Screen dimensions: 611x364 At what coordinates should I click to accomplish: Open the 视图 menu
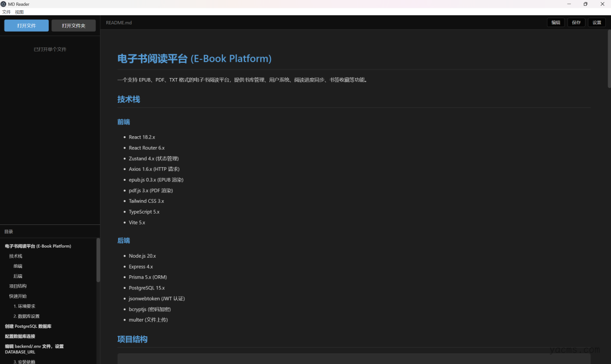(19, 12)
